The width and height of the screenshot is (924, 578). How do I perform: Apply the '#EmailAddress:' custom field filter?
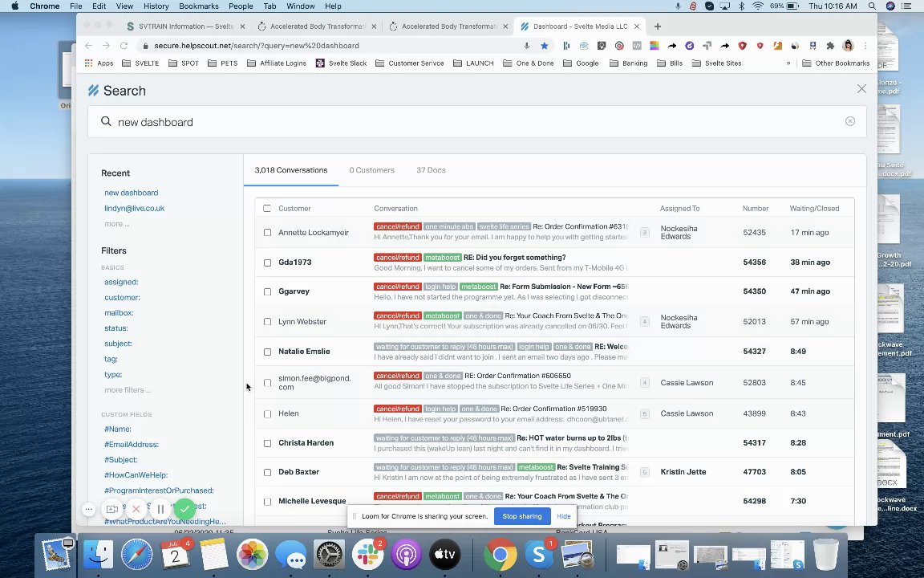[132, 444]
